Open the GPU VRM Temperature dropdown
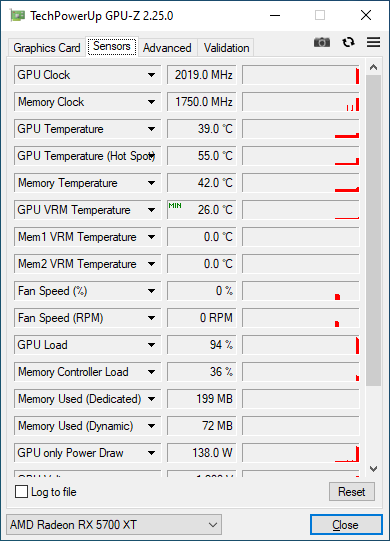The image size is (390, 541). 151,210
